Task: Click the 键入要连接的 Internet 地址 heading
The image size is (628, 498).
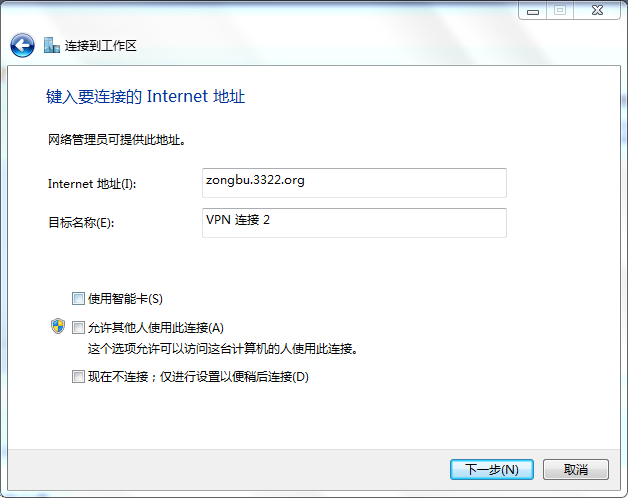Action: point(145,97)
